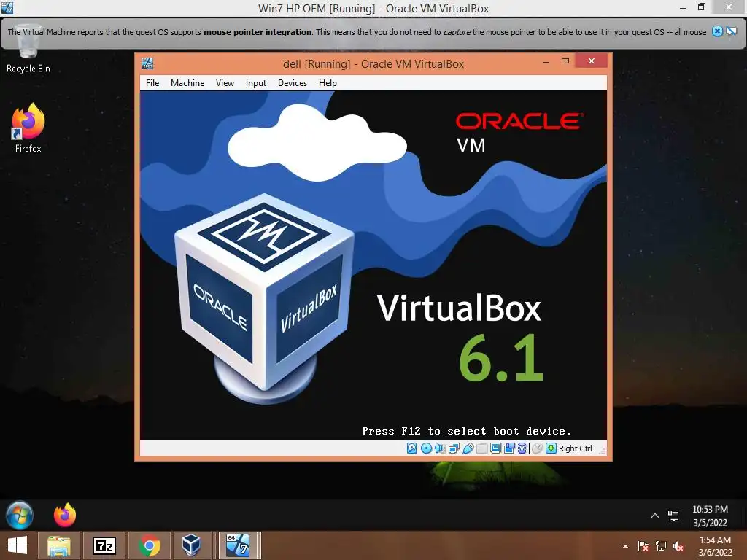Click the shared folders indicator in dell VM status bar
This screenshot has height=560, width=747.
(x=482, y=448)
